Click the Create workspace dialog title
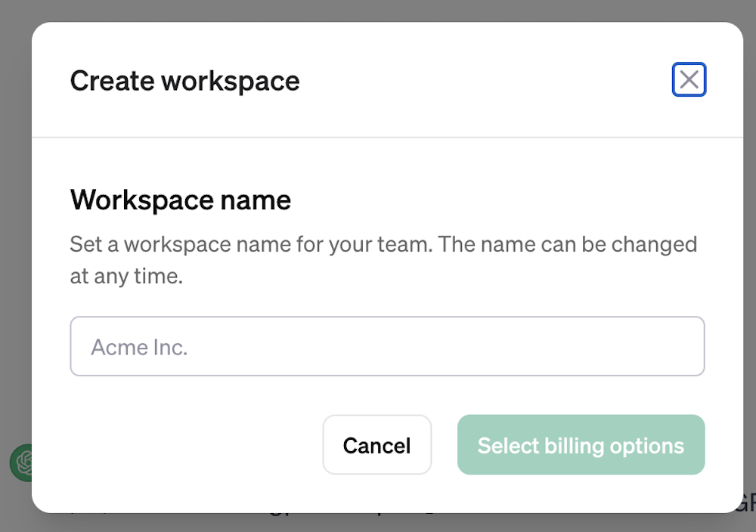The width and height of the screenshot is (756, 532). click(x=184, y=81)
